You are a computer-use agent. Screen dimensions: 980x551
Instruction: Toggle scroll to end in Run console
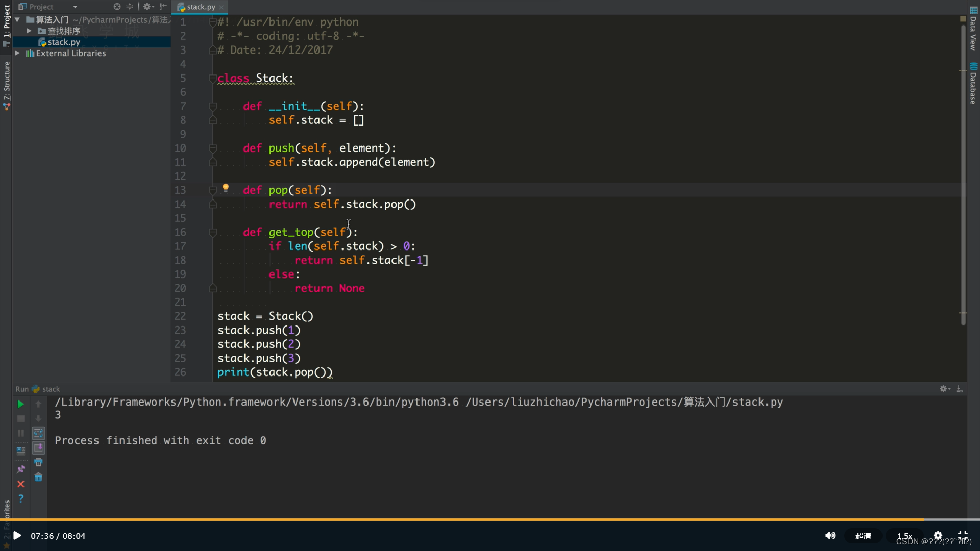38,448
